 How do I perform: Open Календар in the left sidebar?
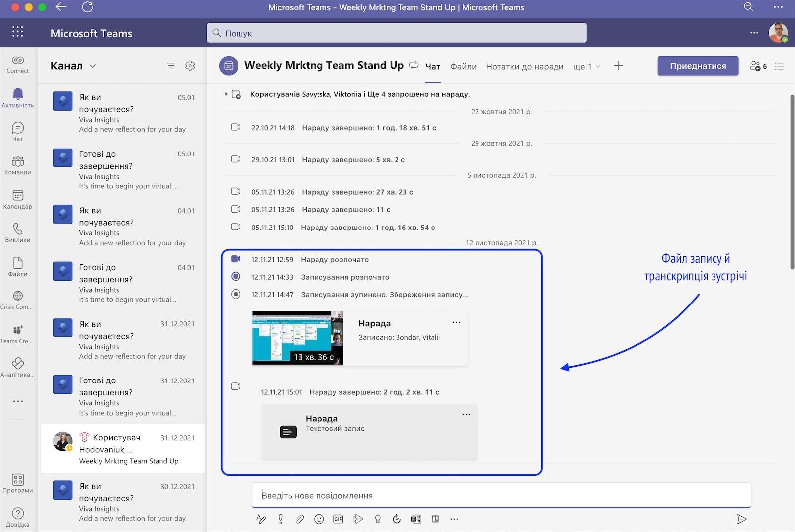tap(18, 199)
